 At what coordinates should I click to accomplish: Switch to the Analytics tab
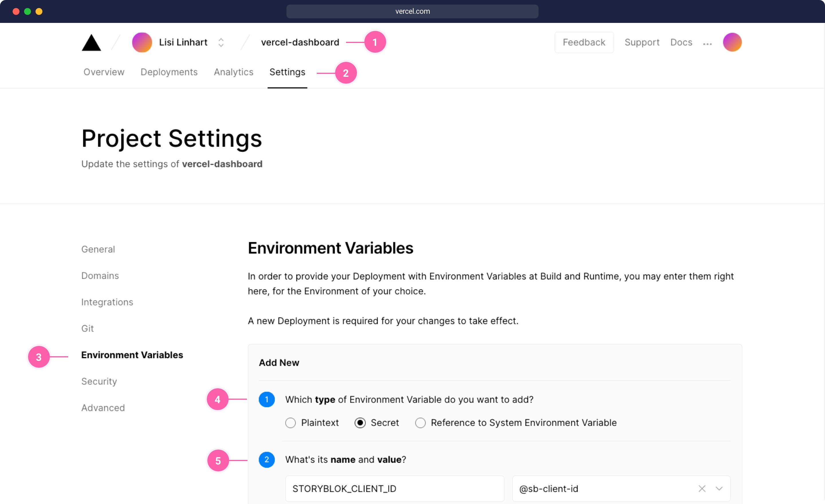click(x=233, y=72)
